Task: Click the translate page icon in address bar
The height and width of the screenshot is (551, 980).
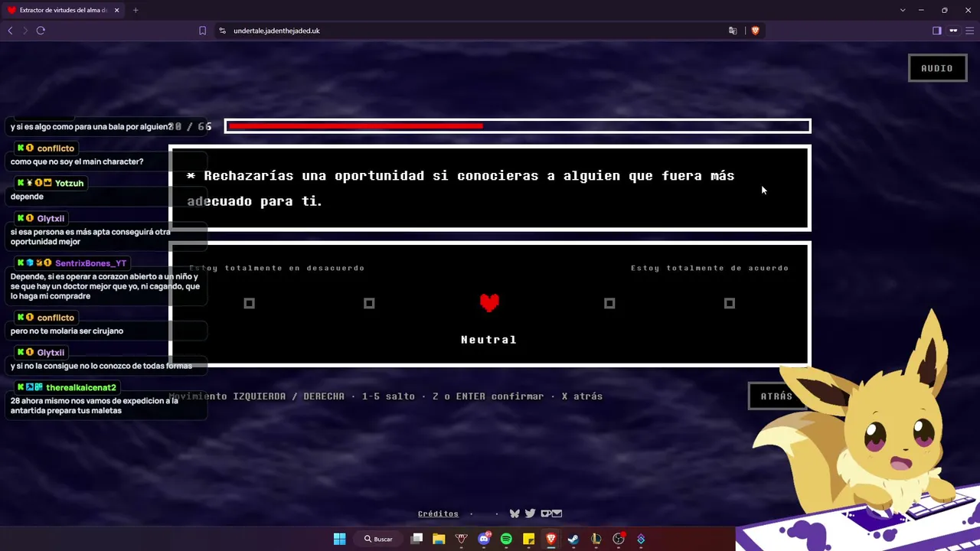Action: point(733,31)
